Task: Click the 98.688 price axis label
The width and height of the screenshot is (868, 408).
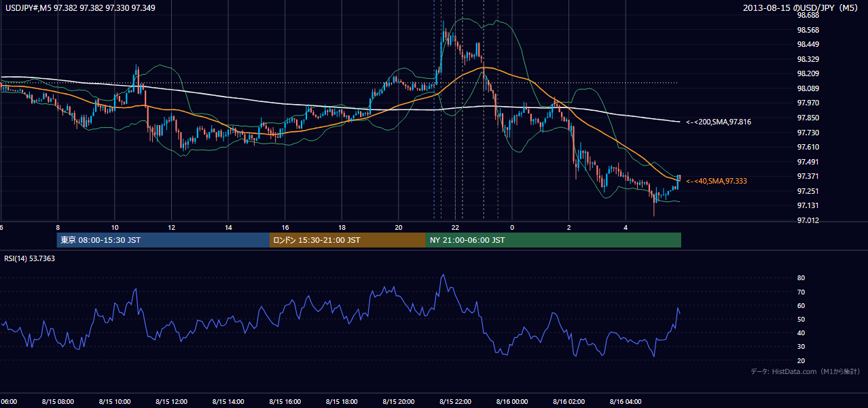Action: click(808, 15)
